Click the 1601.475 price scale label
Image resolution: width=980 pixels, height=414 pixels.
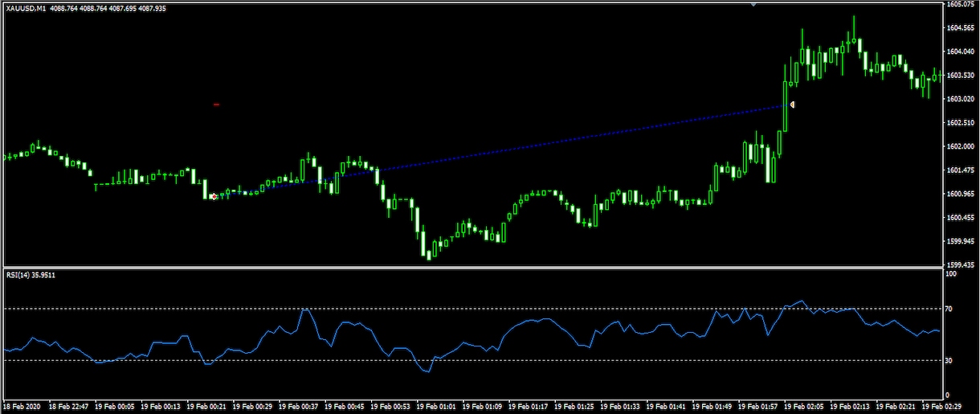coord(961,170)
